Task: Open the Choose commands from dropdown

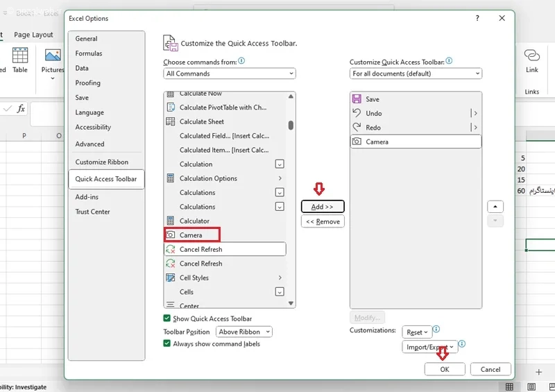Action: point(230,74)
